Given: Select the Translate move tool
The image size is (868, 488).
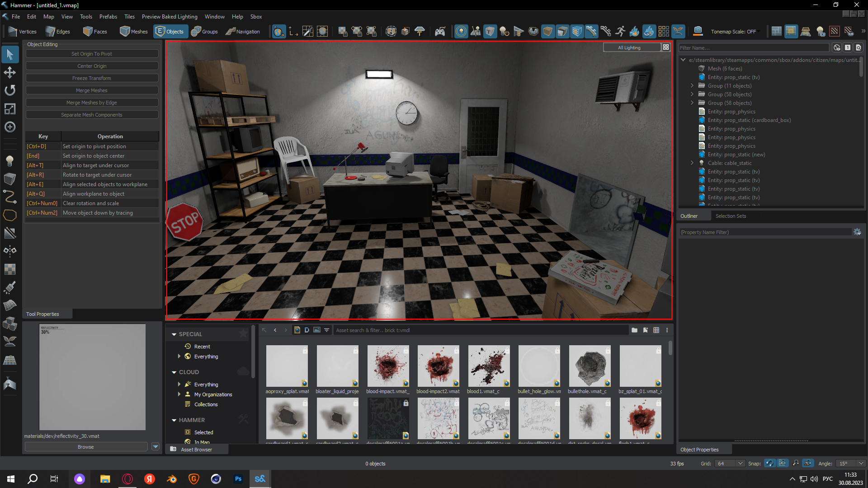Looking at the screenshot, I should pos(10,72).
